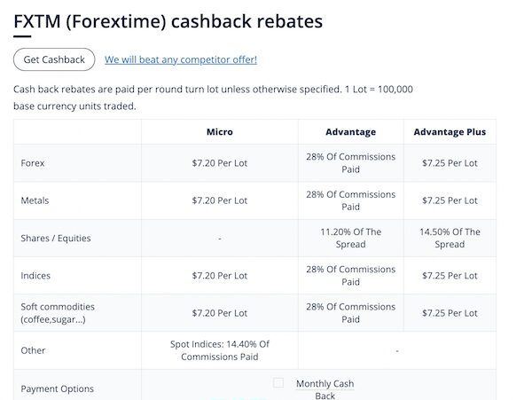
Task: Select the Micro column header
Action: [220, 131]
